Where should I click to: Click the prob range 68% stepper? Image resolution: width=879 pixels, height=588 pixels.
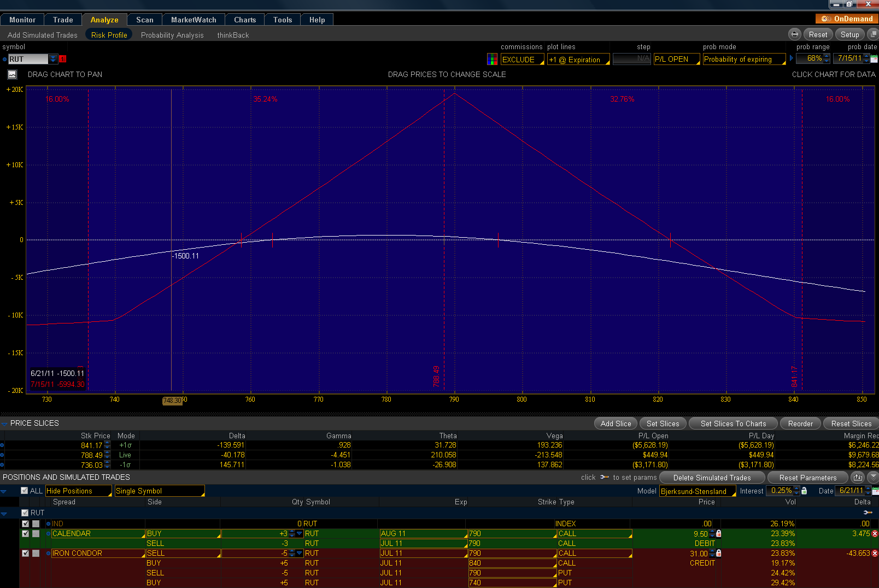point(827,58)
